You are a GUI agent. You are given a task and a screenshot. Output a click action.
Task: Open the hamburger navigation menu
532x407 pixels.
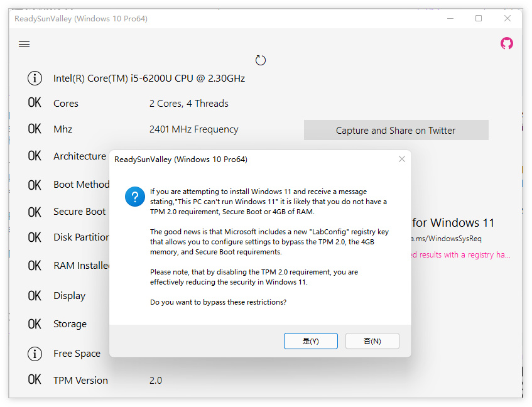point(24,44)
